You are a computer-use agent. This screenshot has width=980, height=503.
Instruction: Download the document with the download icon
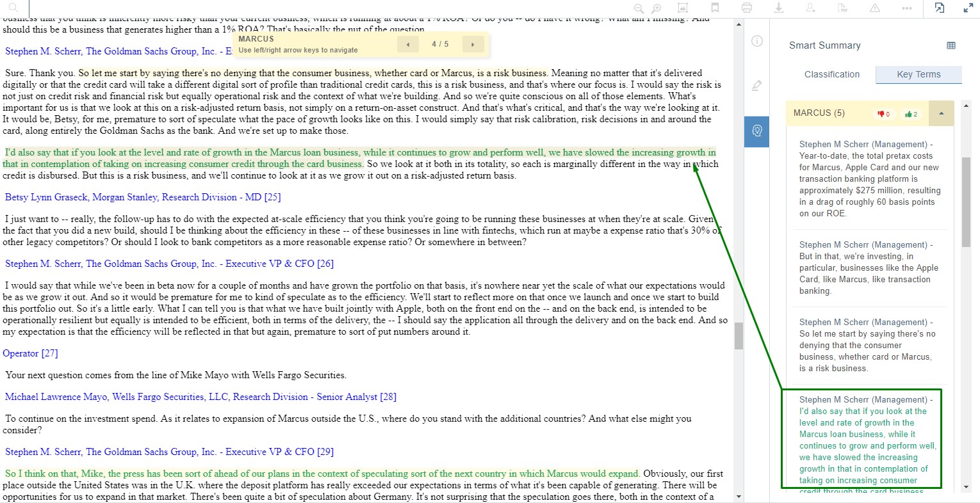pos(779,8)
